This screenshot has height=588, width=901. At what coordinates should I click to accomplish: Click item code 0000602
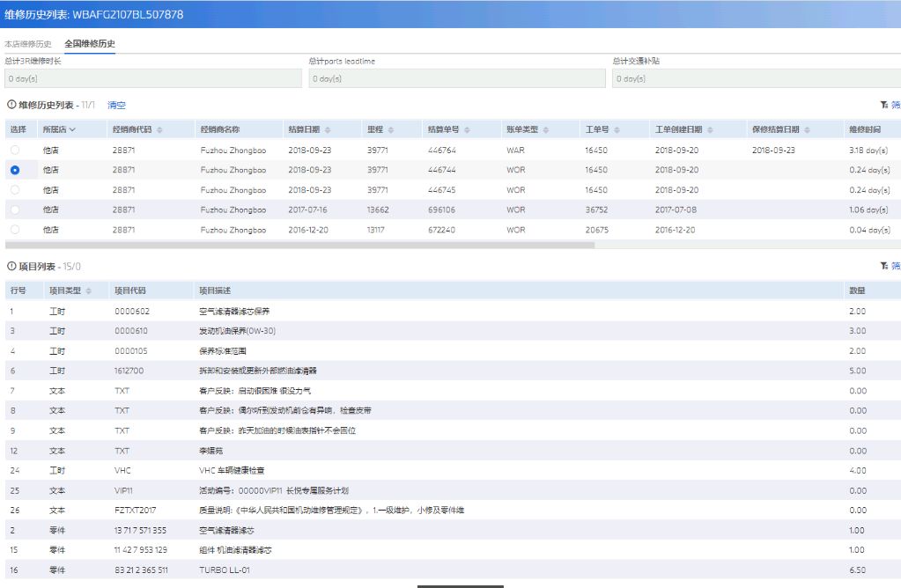132,312
